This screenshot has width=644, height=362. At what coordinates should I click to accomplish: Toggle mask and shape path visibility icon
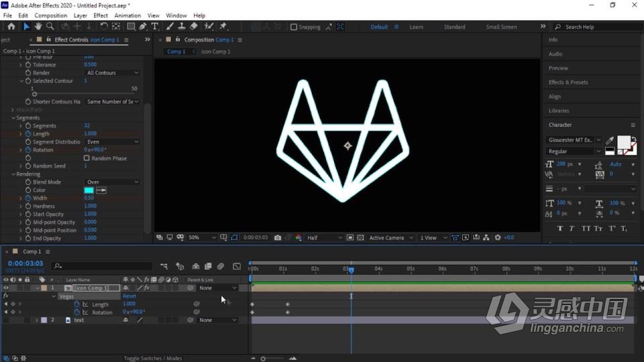(x=234, y=237)
